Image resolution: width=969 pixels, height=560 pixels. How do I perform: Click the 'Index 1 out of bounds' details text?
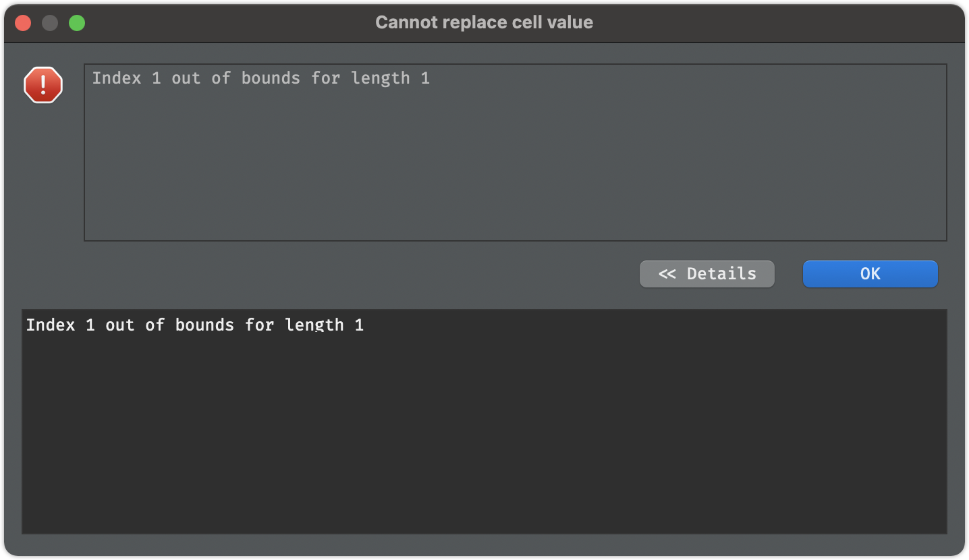coord(195,325)
